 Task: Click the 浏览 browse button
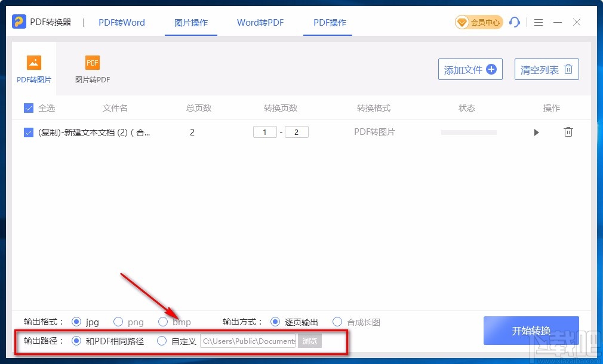(309, 341)
